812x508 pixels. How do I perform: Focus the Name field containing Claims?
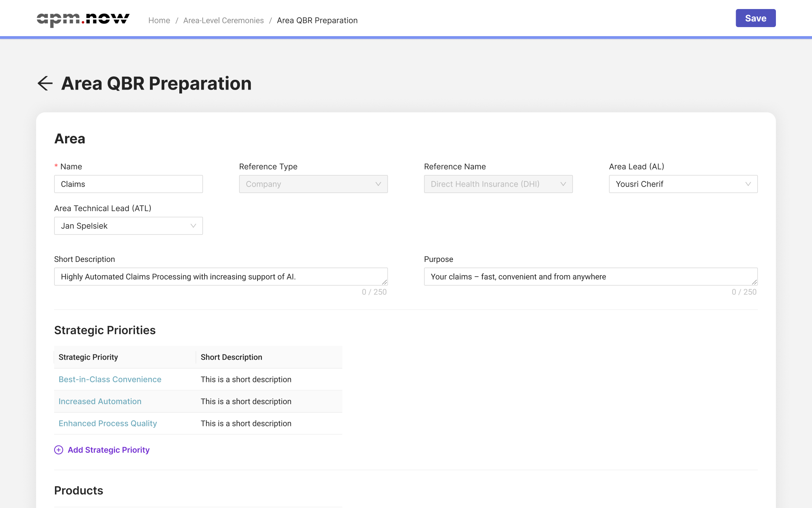(128, 184)
